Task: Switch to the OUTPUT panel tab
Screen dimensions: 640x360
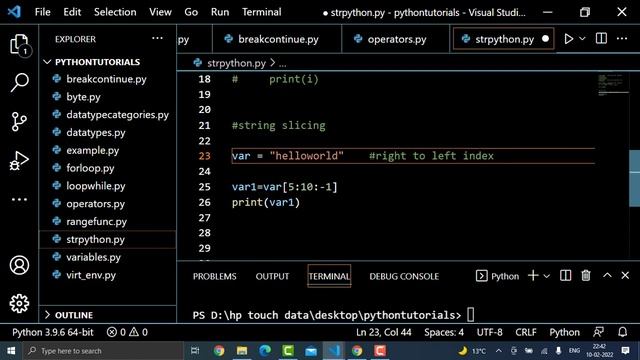Action: [272, 276]
